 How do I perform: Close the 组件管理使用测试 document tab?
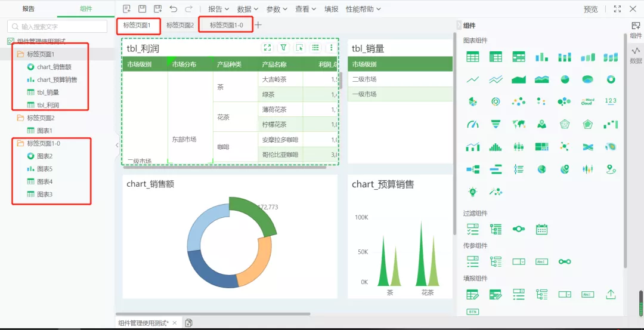175,323
